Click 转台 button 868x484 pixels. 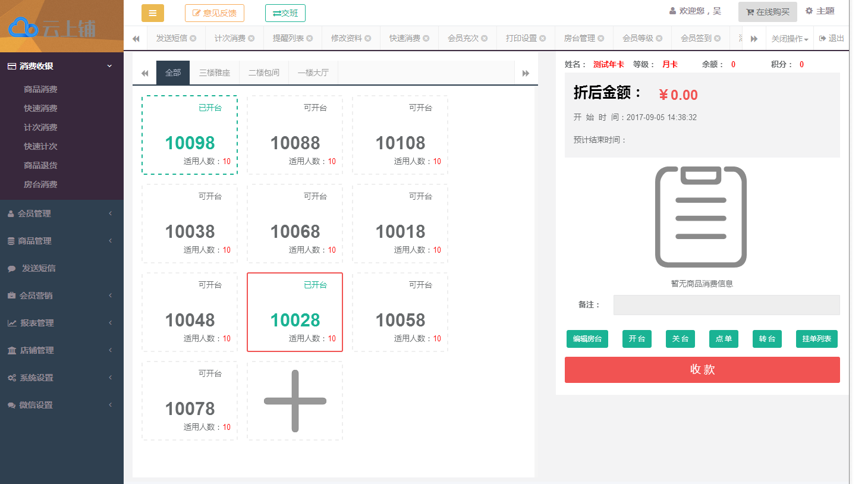pos(767,339)
